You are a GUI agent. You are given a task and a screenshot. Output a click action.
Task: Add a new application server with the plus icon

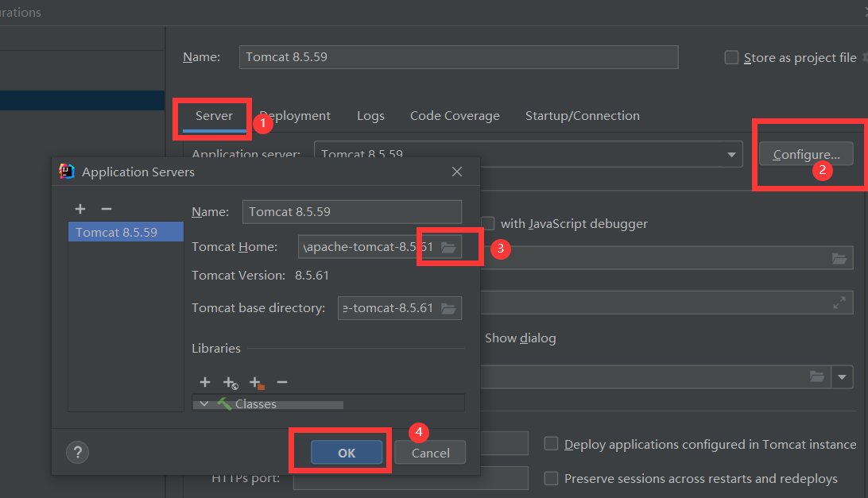80,209
